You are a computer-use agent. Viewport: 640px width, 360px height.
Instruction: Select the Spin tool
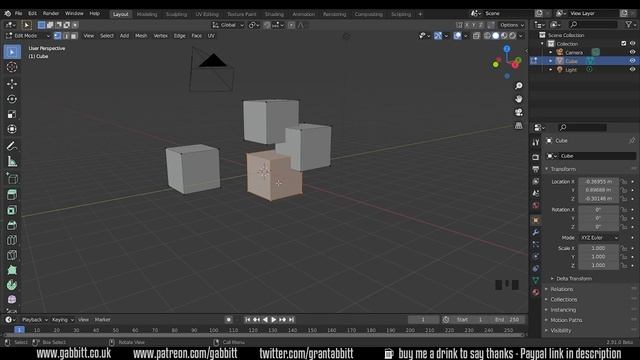pos(12,285)
